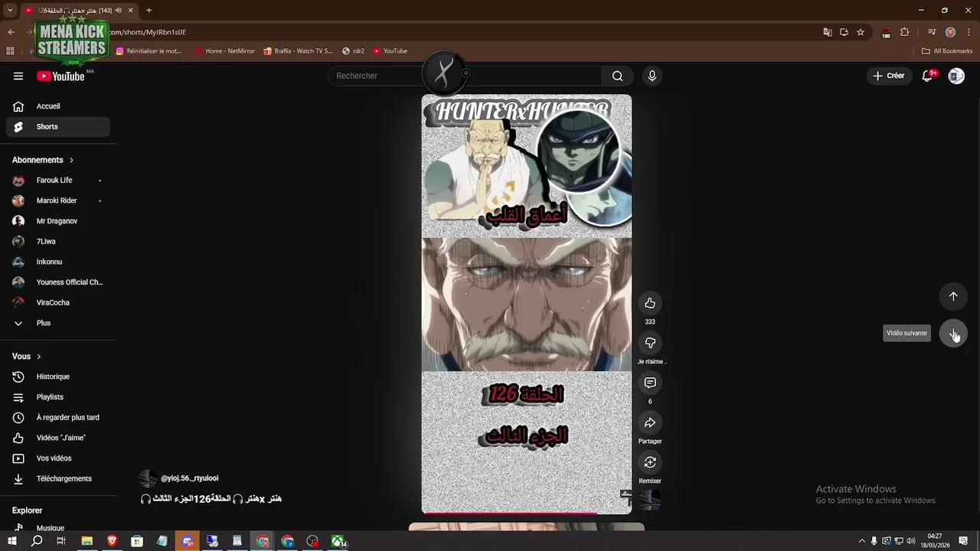This screenshot has width=980, height=551.
Task: Open the rdr2 bookmark
Action: pos(353,51)
